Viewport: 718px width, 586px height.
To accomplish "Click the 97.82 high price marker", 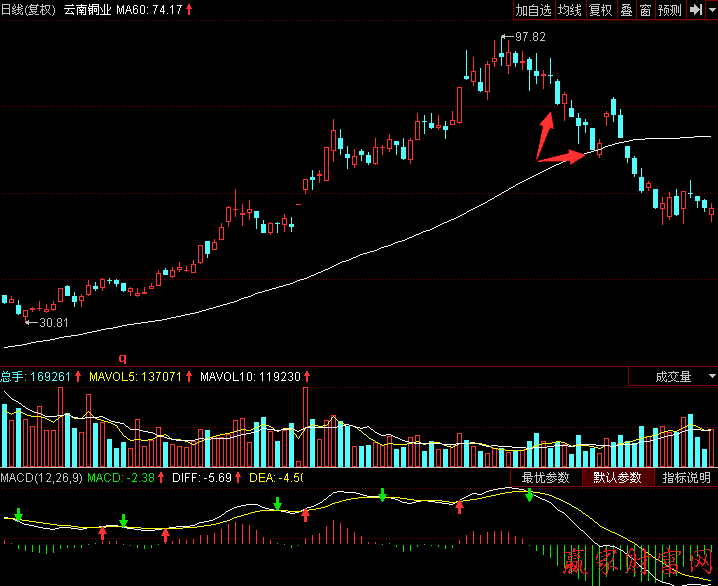I will [530, 37].
